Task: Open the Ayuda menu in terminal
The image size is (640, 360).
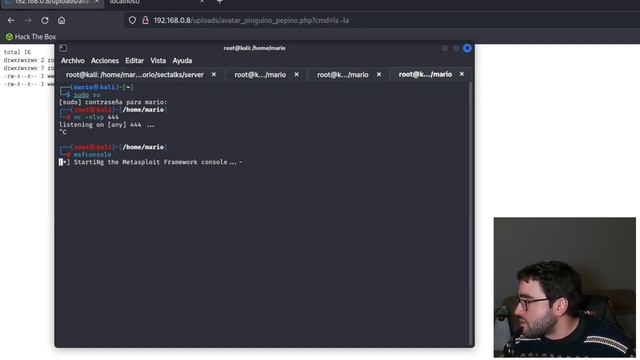Action: point(182,60)
